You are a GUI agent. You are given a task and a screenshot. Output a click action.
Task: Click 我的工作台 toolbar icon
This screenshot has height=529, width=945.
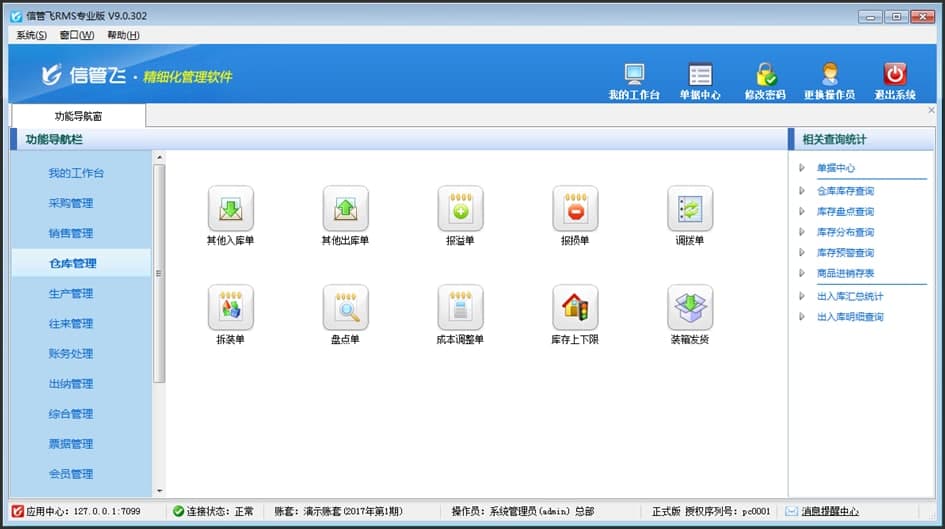pos(634,75)
